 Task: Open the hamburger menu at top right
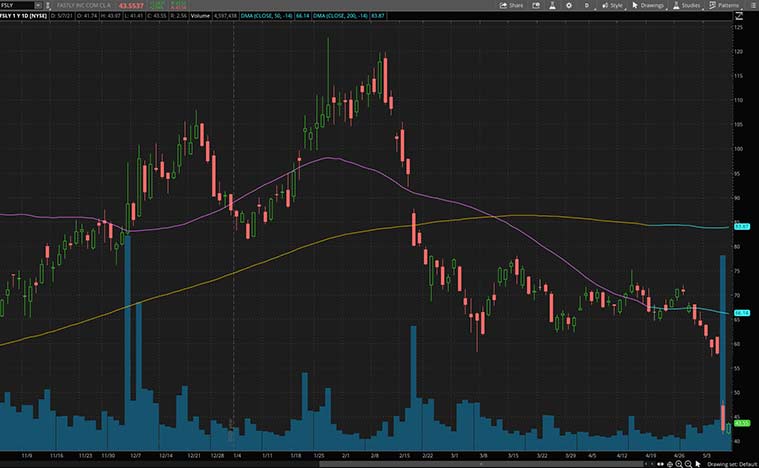(751, 5)
